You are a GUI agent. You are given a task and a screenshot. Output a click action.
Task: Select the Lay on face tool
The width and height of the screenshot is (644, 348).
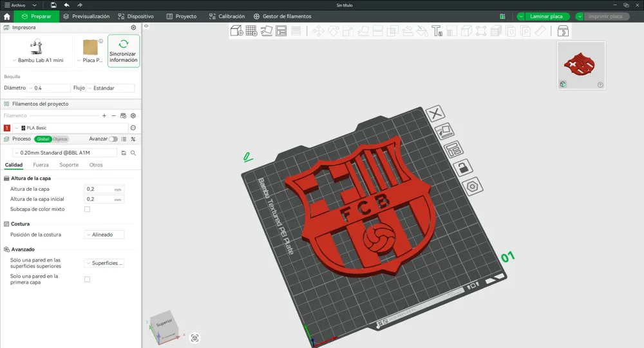363,31
